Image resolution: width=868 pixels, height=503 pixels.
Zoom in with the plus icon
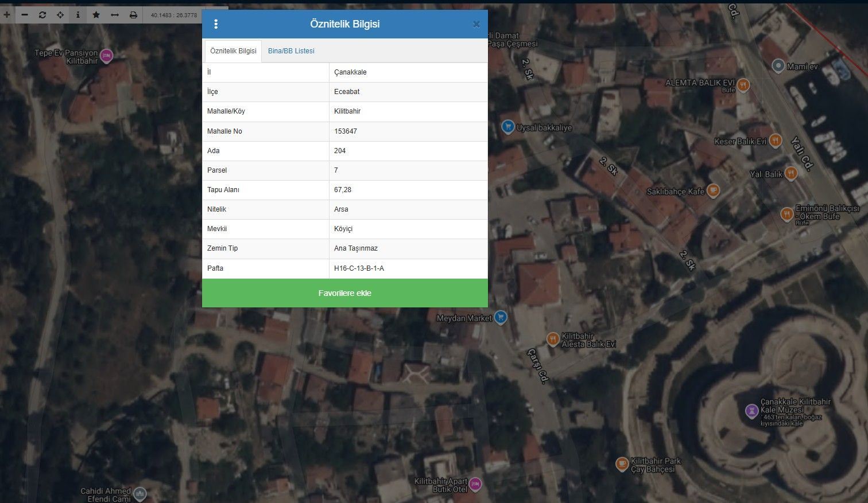(x=7, y=15)
